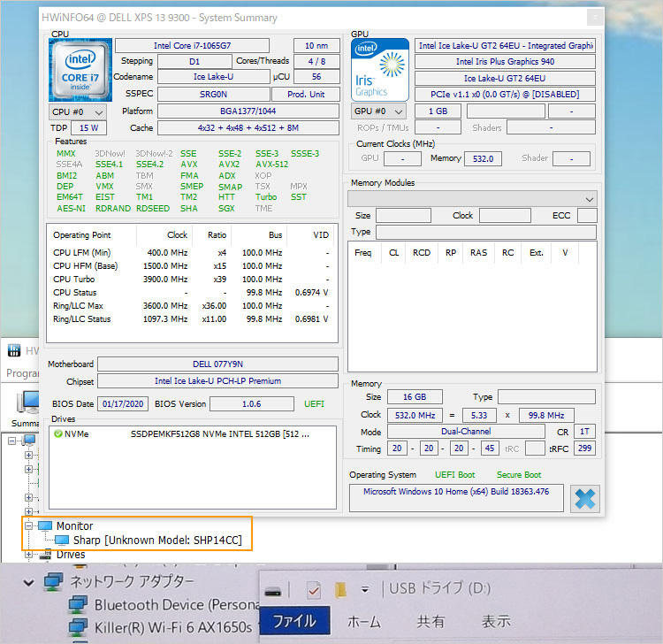Click the CPU Turbo operating point row
Viewport: 663px width, 644px height.
point(191,280)
